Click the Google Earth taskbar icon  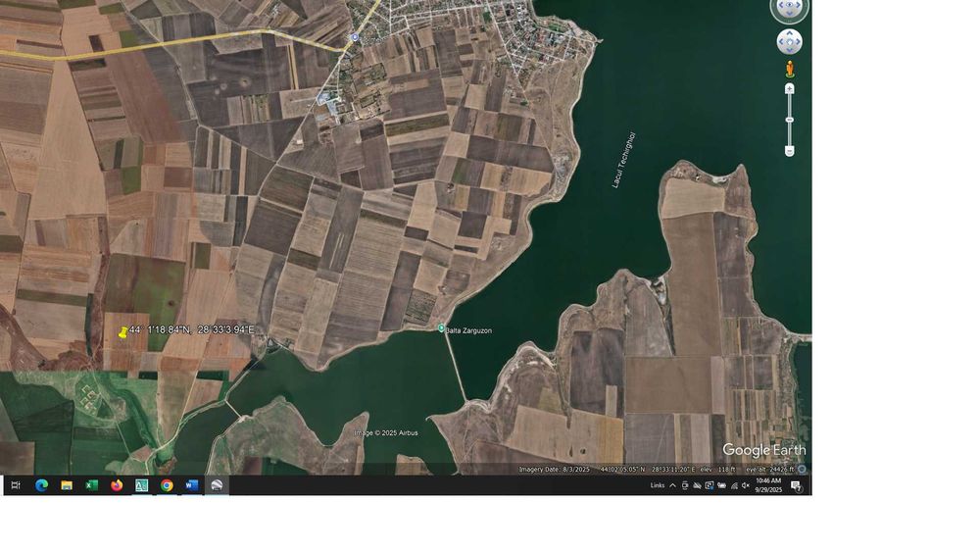pyautogui.click(x=217, y=485)
